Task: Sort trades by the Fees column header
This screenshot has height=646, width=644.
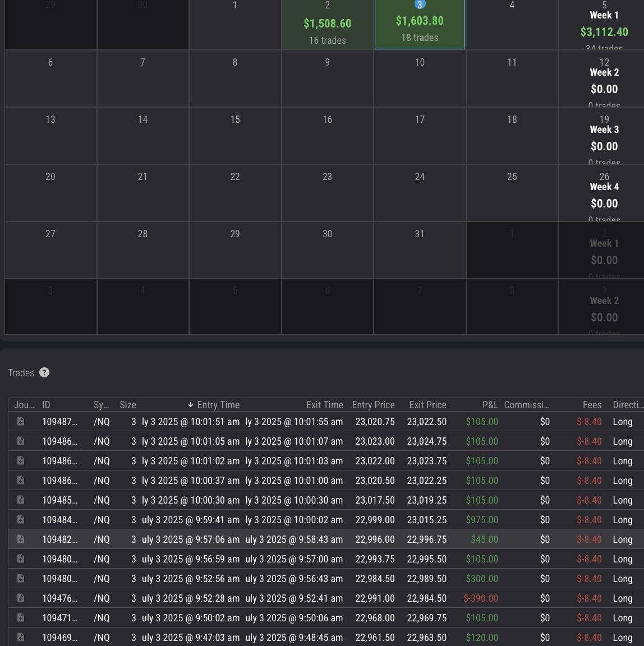Action: 592,405
